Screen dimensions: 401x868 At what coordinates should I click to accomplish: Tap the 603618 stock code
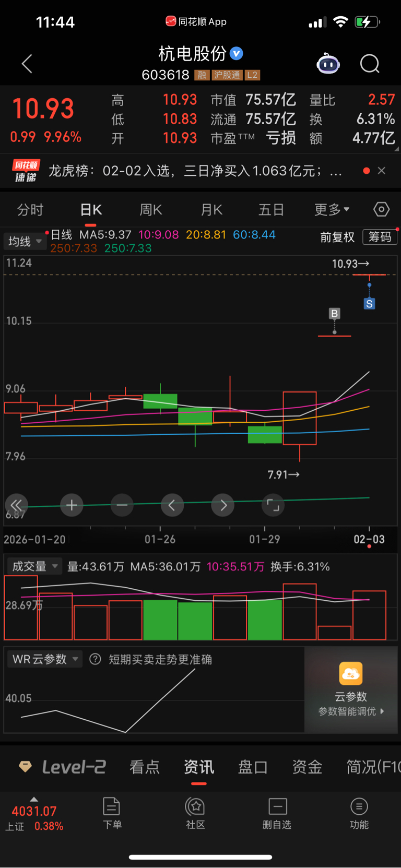(166, 75)
